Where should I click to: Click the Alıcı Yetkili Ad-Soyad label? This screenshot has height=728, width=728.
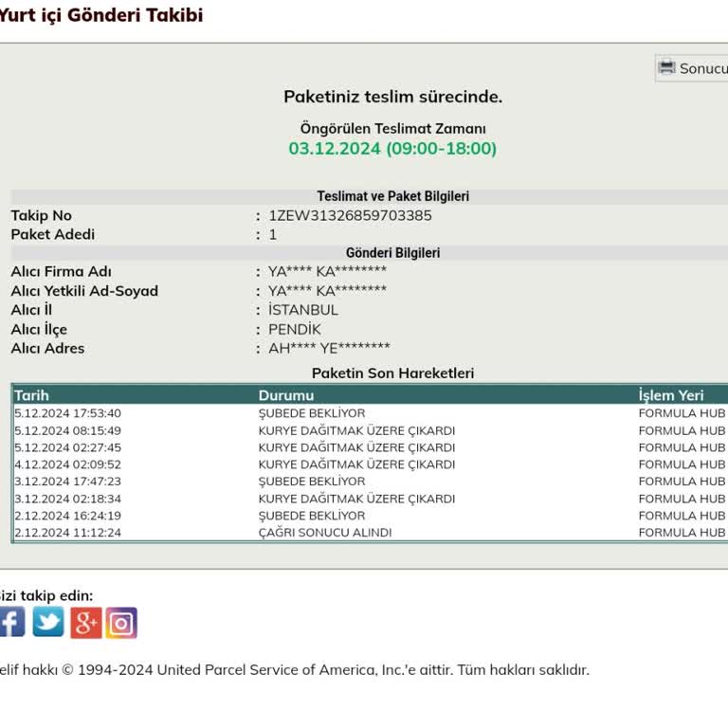click(x=84, y=291)
